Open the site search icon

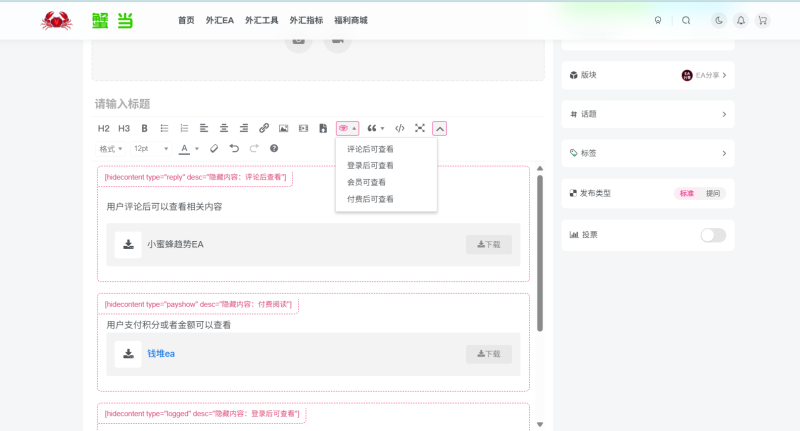coord(686,20)
